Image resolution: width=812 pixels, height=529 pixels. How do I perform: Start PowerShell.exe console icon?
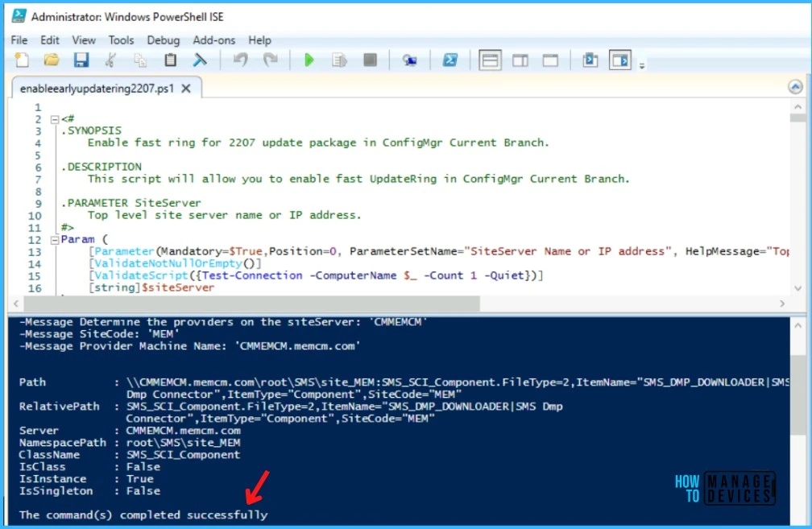point(450,60)
